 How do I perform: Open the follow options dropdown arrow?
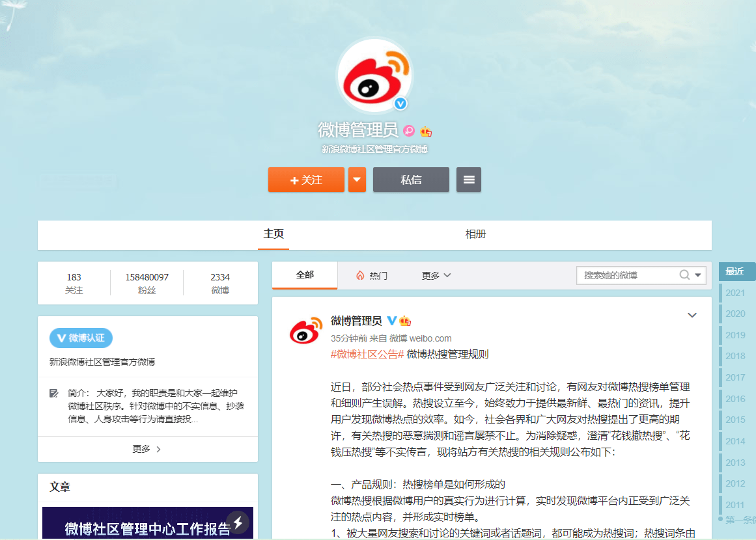pyautogui.click(x=357, y=180)
